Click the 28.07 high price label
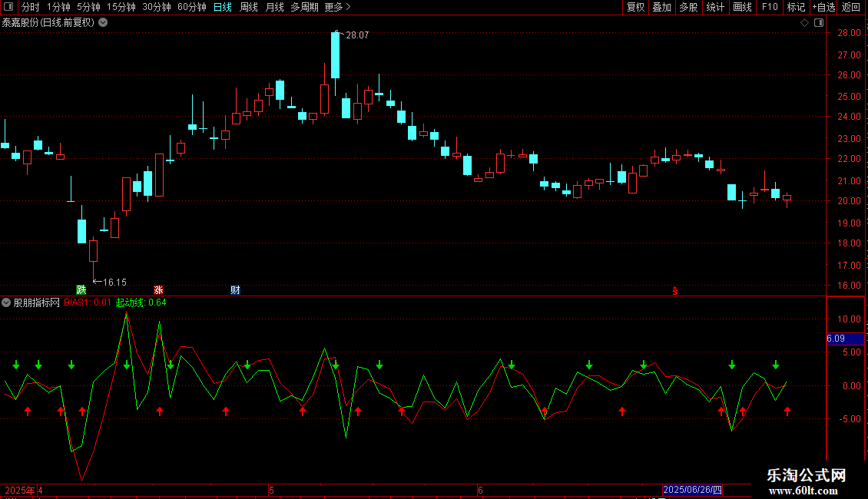This screenshot has height=499, width=868. pyautogui.click(x=357, y=35)
